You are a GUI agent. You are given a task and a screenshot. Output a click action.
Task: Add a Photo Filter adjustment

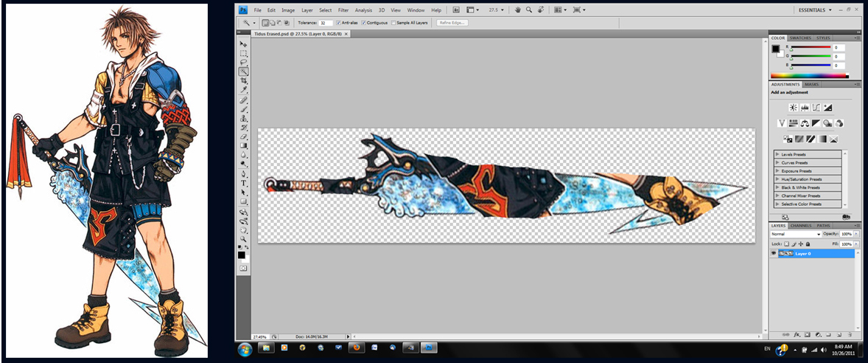click(x=827, y=123)
